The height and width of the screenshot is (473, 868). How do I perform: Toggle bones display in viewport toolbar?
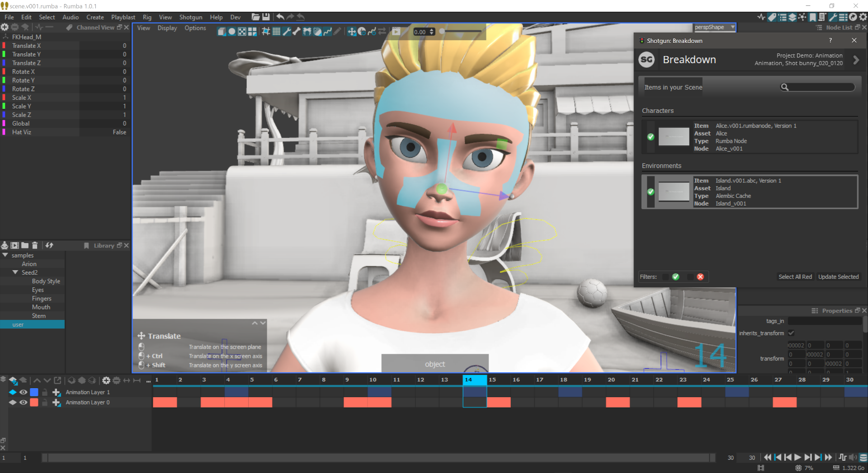coord(297,31)
